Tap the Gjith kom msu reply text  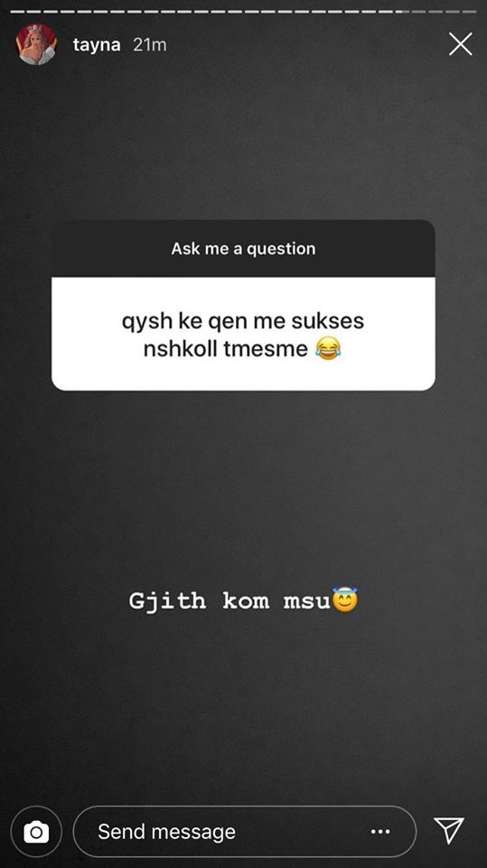pos(244,601)
